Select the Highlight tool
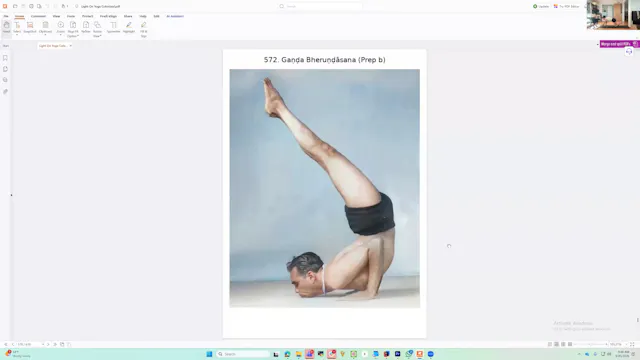The width and height of the screenshot is (640, 360). 129,27
